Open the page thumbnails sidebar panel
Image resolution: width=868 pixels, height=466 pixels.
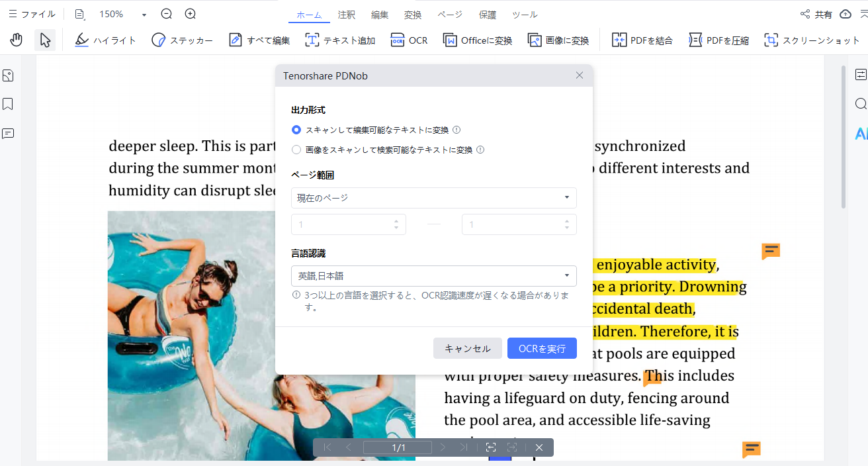coord(8,75)
